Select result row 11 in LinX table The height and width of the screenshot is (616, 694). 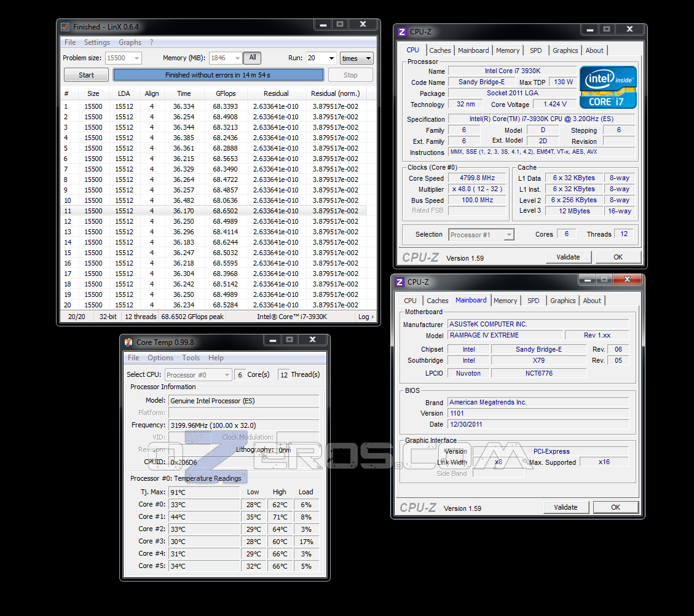point(213,211)
